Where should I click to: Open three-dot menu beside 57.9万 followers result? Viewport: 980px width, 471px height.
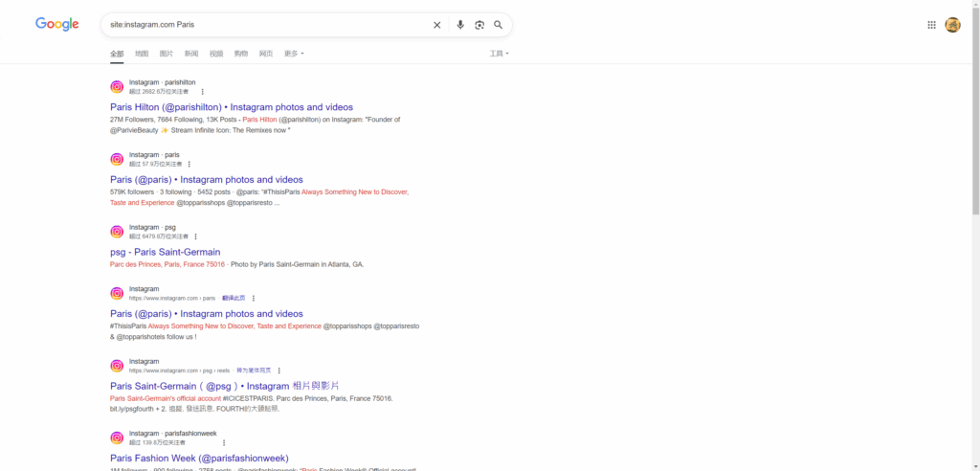pos(189,165)
